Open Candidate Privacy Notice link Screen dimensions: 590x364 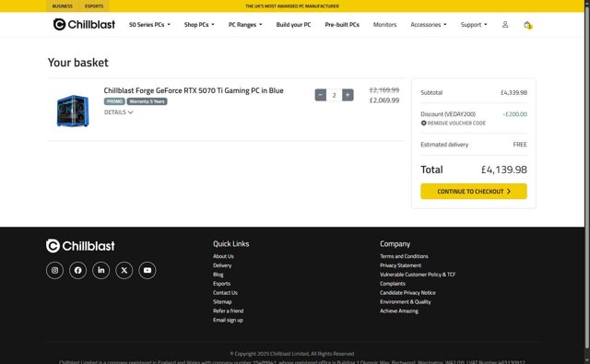(407, 292)
